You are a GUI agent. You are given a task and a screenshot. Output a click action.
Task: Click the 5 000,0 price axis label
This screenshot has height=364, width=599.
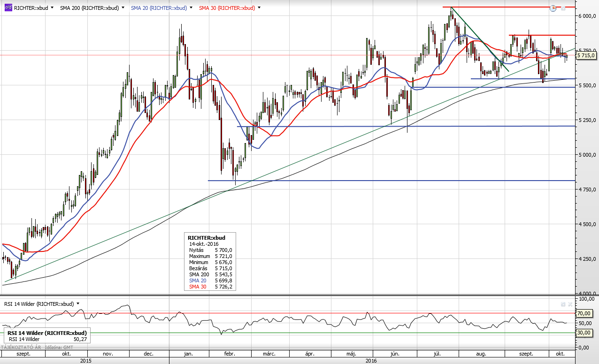[x=586, y=155]
